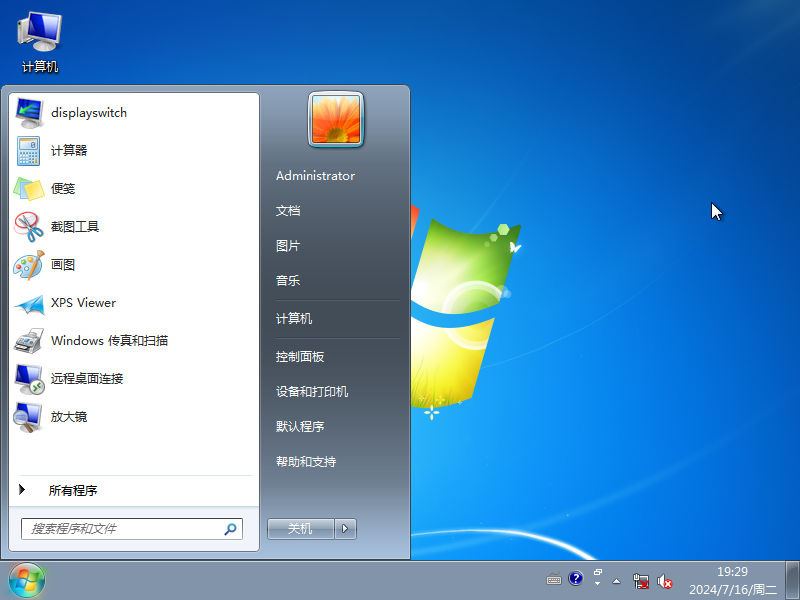The width and height of the screenshot is (800, 600).
Task: Click the Administrator profile picture
Action: 335,119
